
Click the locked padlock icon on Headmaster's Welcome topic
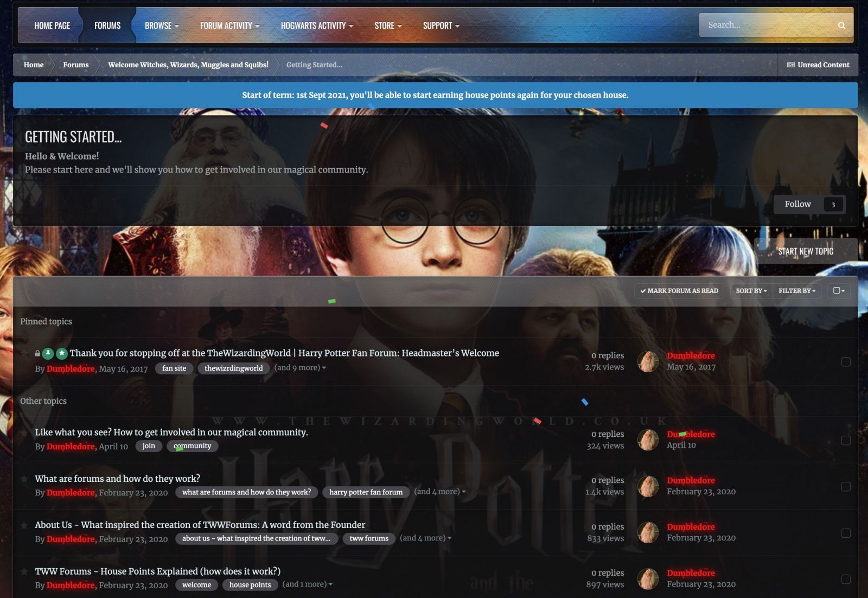[x=37, y=353]
